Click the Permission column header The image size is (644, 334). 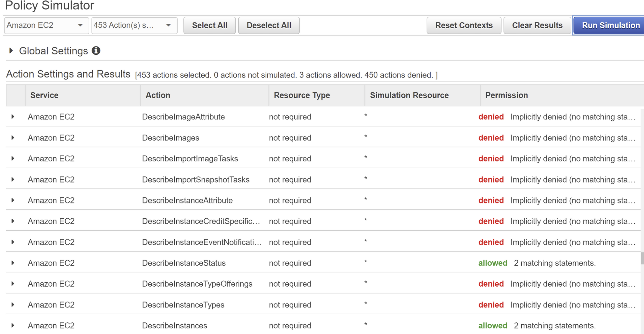pos(507,95)
